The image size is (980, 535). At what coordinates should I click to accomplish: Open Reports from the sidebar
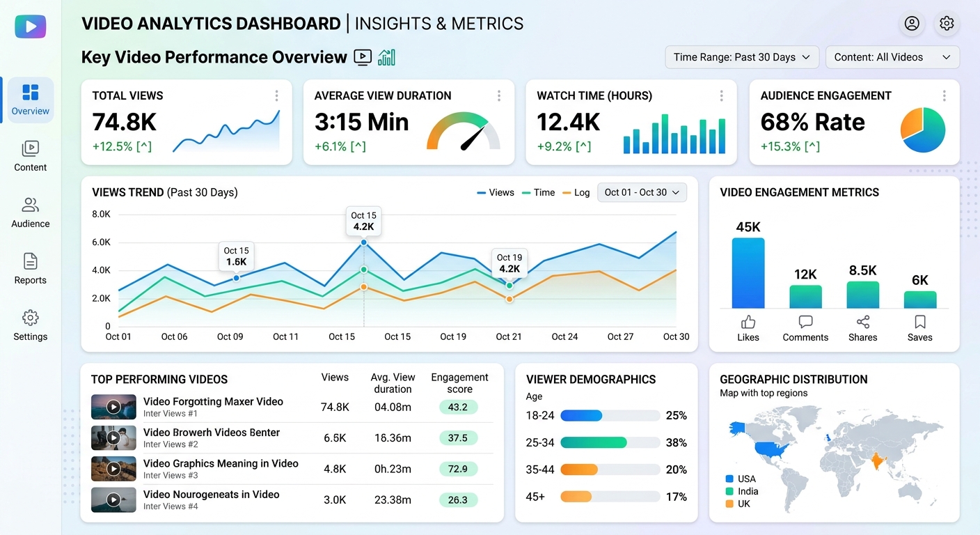point(31,269)
